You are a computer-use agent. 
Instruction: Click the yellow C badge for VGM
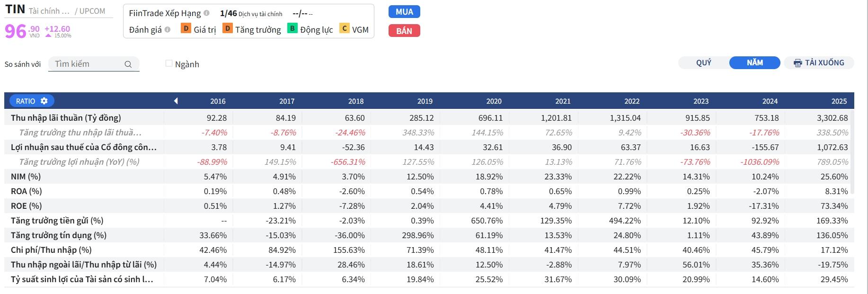pos(345,29)
